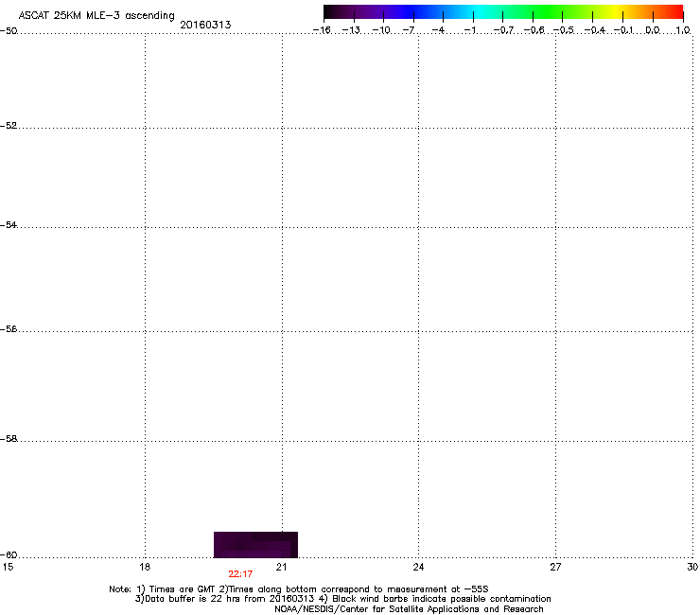Click the -0.7 color bar label
Image resolution: width=700 pixels, height=615 pixels.
[x=503, y=30]
